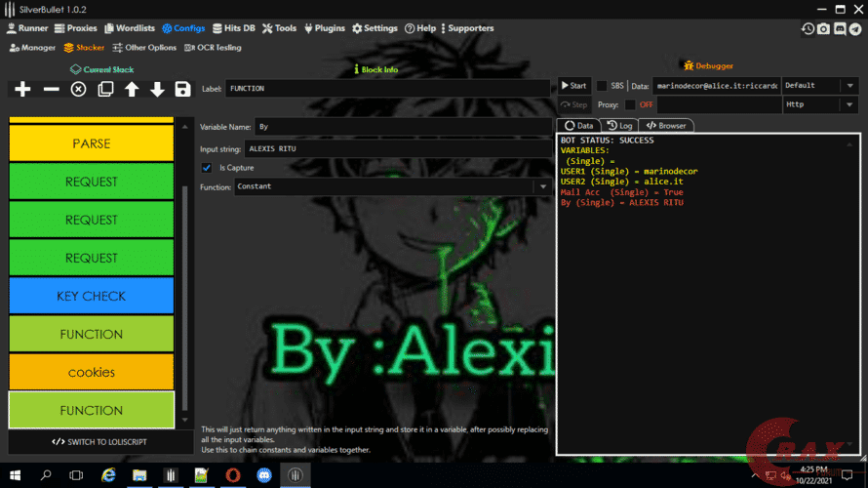The height and width of the screenshot is (488, 868).
Task: Open the Default wordlist type dropdown
Action: (820, 86)
